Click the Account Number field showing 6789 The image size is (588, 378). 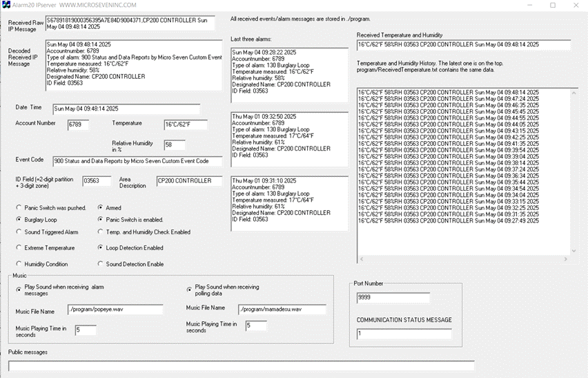click(79, 124)
